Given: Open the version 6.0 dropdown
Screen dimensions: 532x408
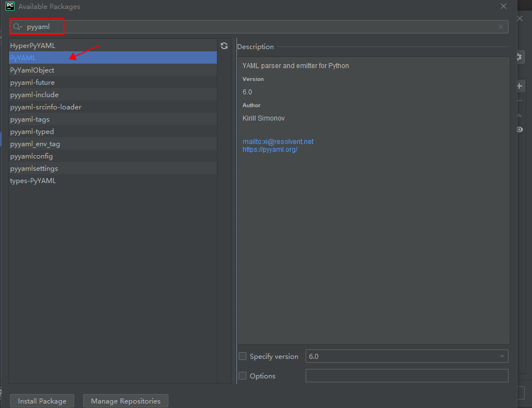Looking at the screenshot, I should (x=407, y=356).
